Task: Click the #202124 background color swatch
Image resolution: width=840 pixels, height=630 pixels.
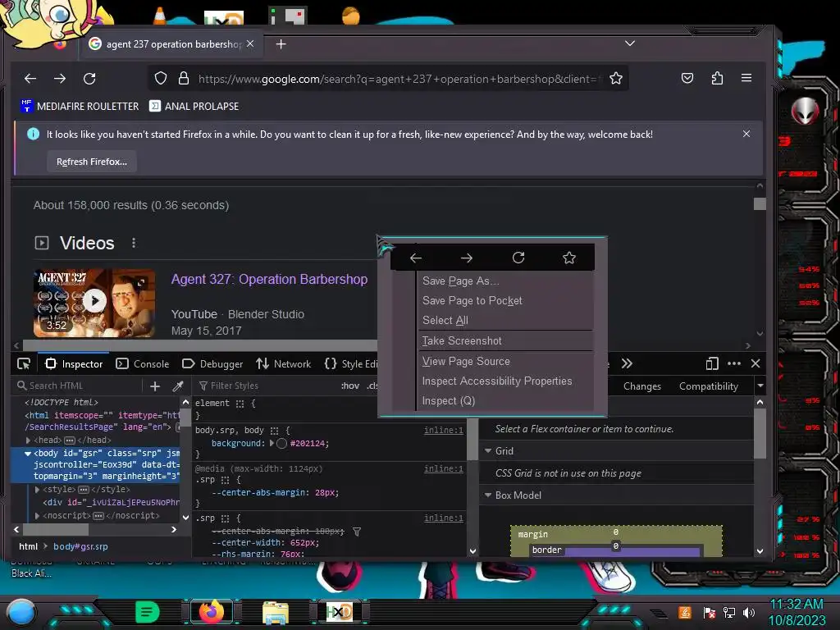Action: click(282, 444)
